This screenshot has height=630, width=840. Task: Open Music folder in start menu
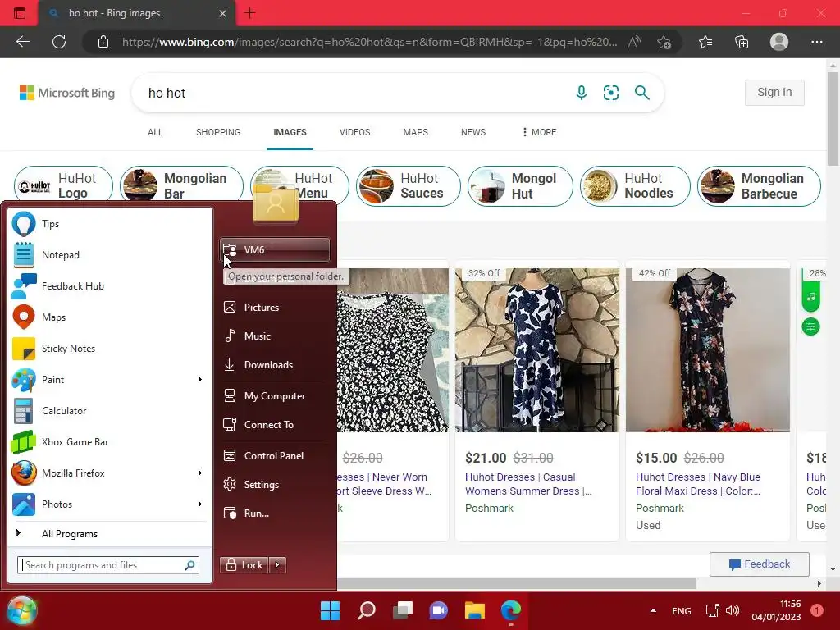coord(274,336)
